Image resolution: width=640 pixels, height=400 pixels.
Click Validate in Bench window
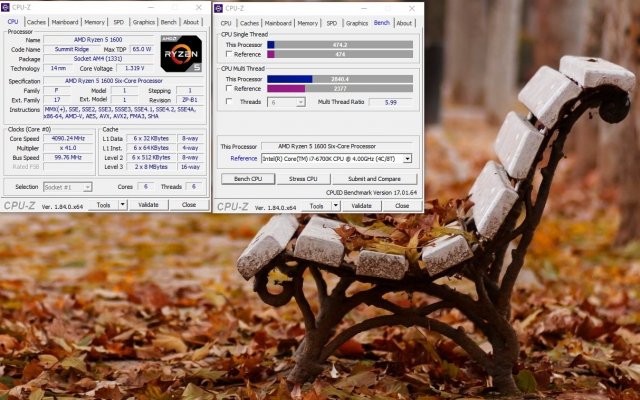coord(362,206)
